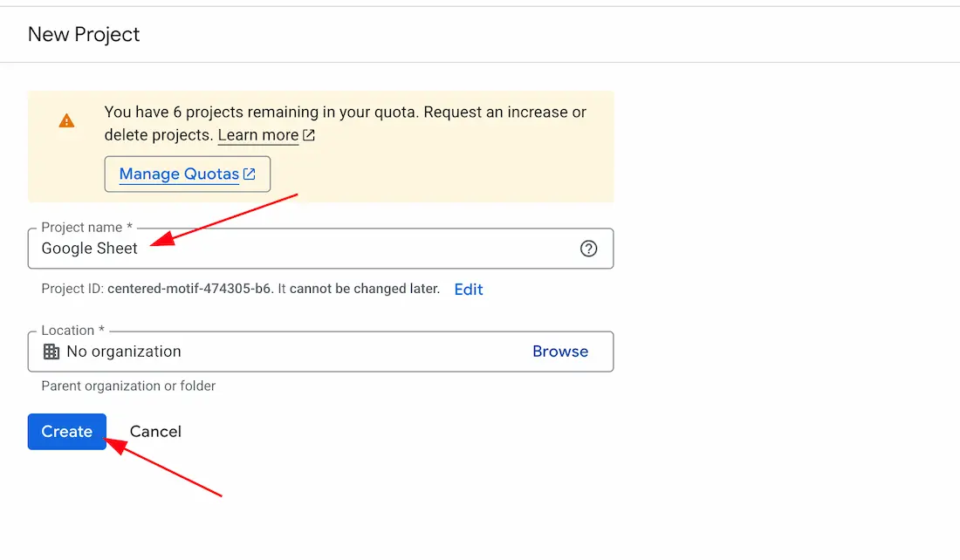Image resolution: width=960 pixels, height=560 pixels.
Task: Click the organization building icon in Location
Action: (51, 352)
